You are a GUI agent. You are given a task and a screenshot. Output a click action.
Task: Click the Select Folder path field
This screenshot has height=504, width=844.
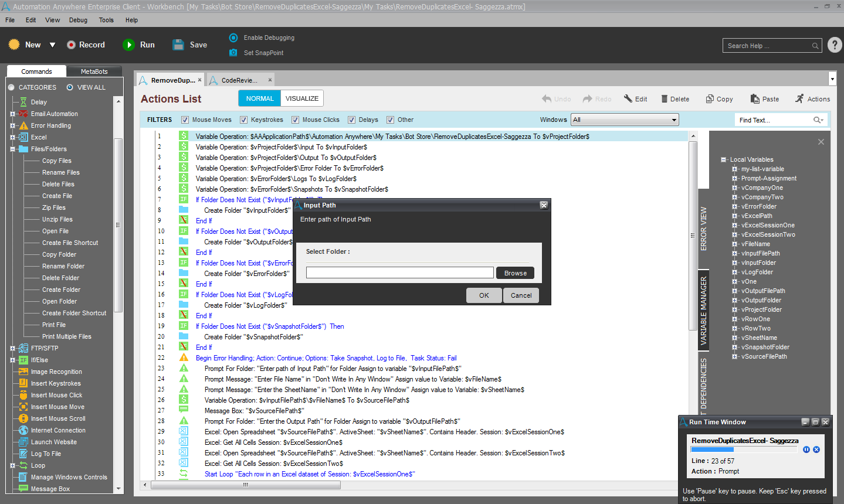coord(400,273)
